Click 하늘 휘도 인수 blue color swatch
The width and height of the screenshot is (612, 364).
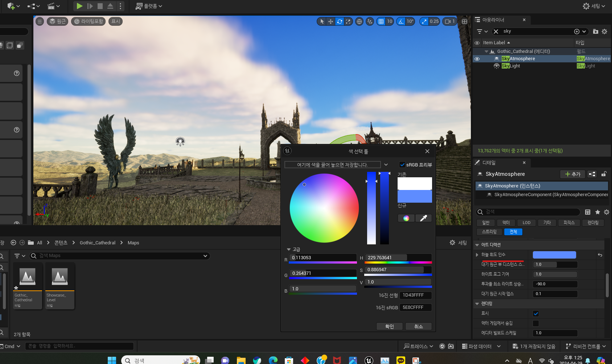click(x=554, y=255)
